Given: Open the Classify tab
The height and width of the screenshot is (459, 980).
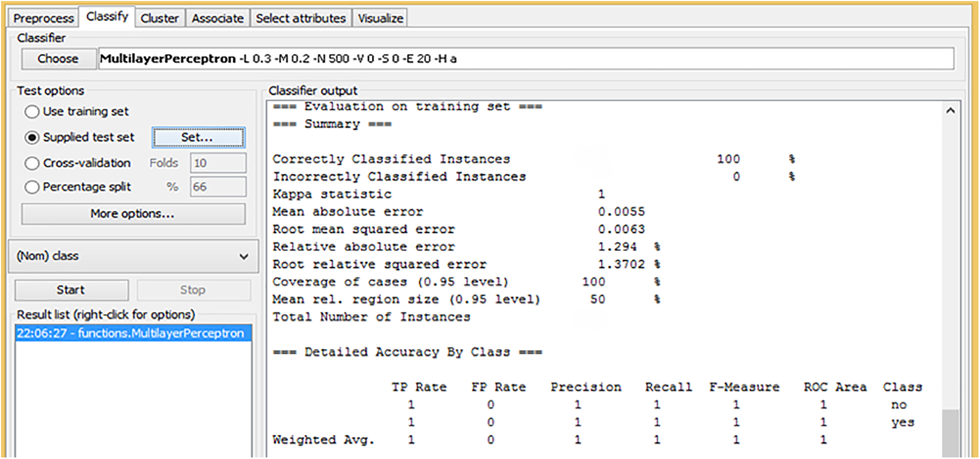Looking at the screenshot, I should point(107,16).
